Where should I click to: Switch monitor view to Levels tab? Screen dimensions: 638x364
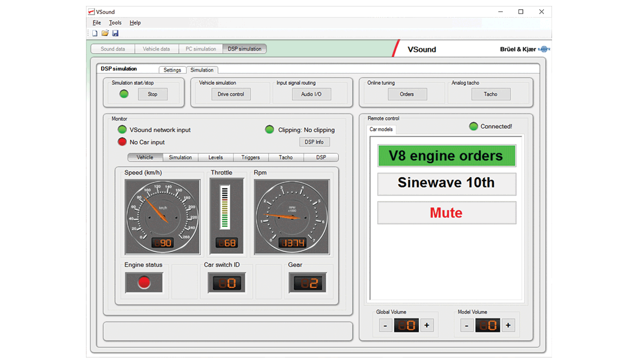coord(215,158)
